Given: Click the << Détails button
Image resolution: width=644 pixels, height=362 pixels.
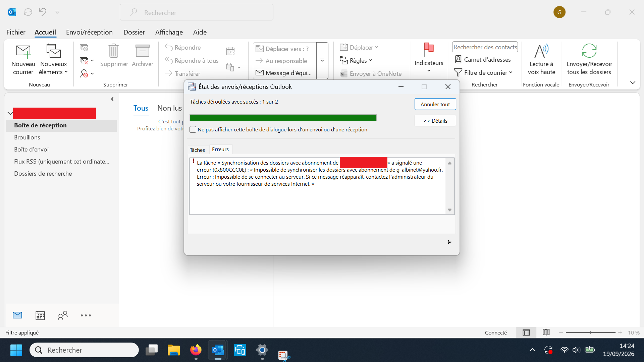Looking at the screenshot, I should (435, 121).
